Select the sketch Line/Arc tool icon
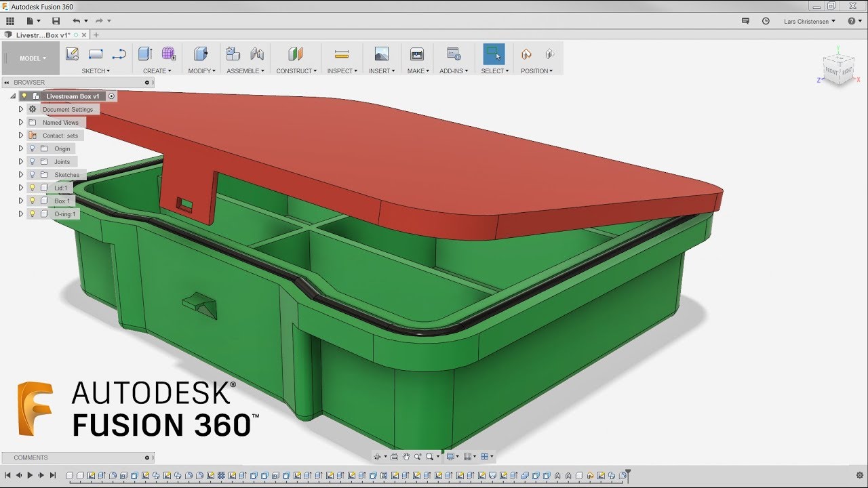Viewport: 868px width, 488px height. [x=119, y=54]
